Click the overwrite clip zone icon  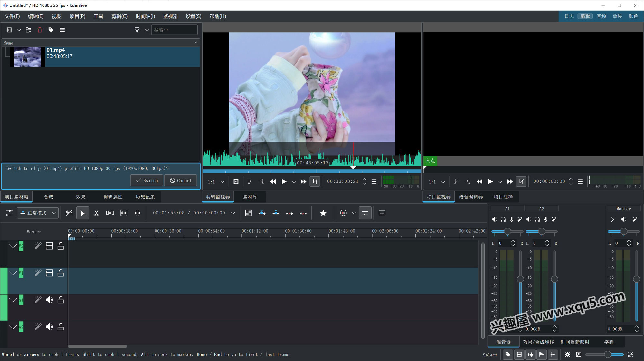point(276,213)
